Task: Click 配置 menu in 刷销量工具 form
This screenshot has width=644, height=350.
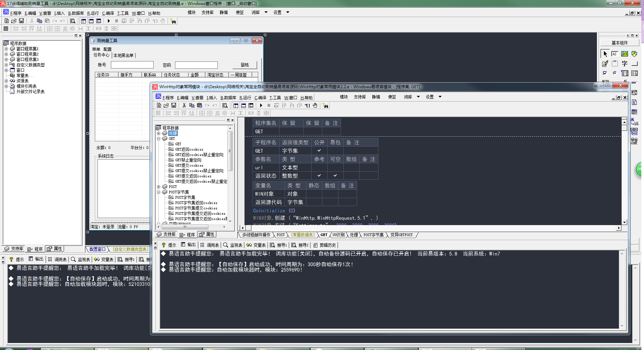Action: [107, 49]
